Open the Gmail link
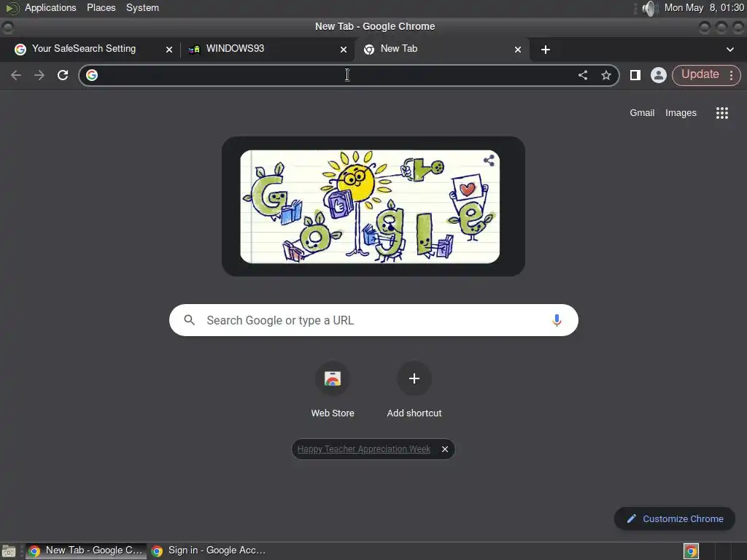 642,113
